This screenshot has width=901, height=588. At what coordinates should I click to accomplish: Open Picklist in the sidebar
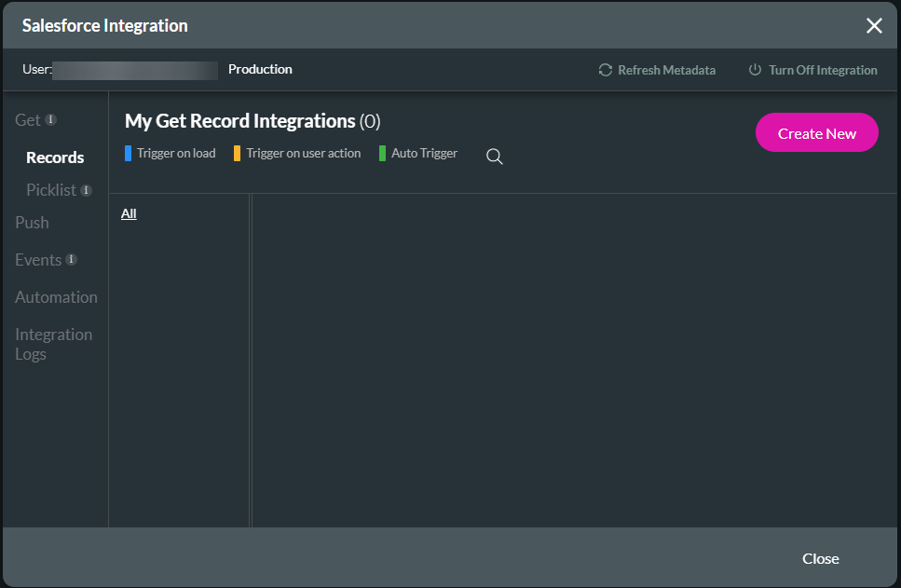coord(51,190)
